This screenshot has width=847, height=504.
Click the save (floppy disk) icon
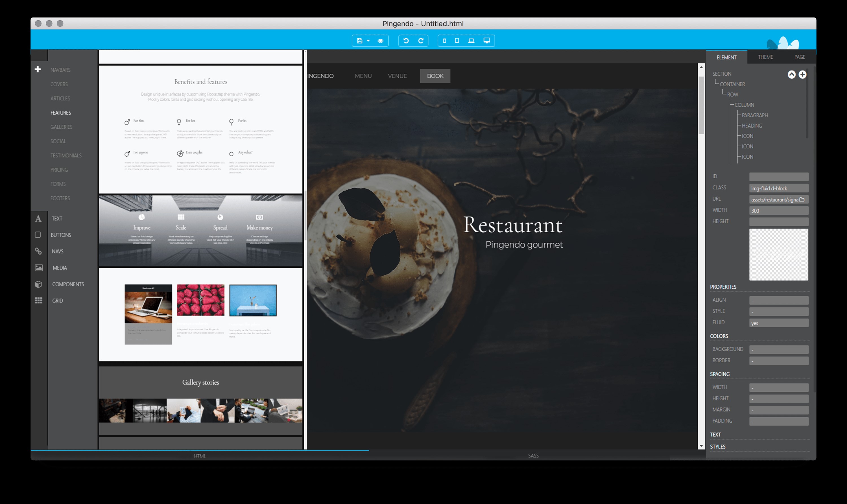tap(359, 41)
